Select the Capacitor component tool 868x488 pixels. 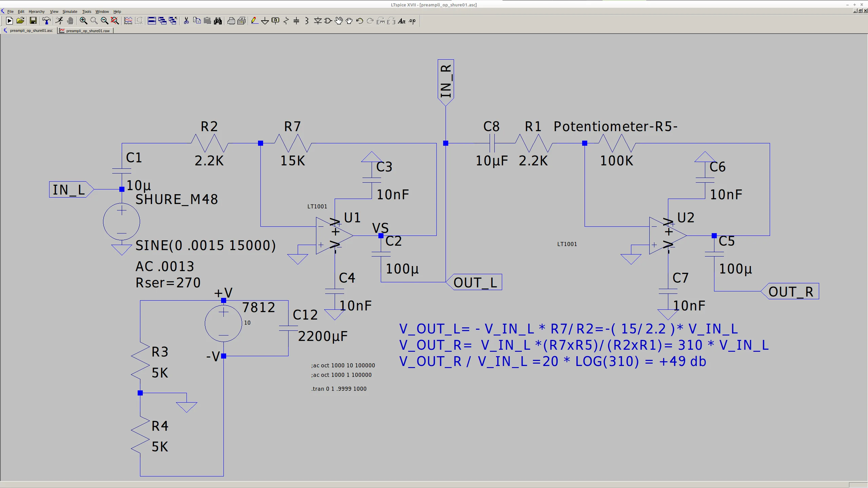296,21
